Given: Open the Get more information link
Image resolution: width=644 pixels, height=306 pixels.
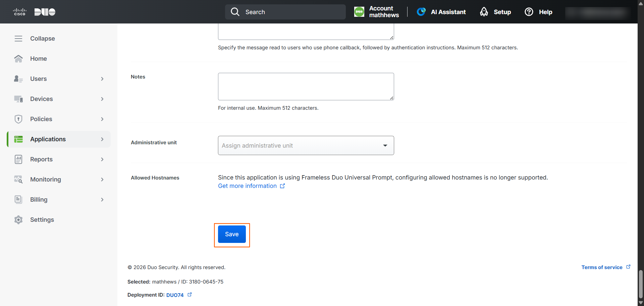Looking at the screenshot, I should pos(251,186).
